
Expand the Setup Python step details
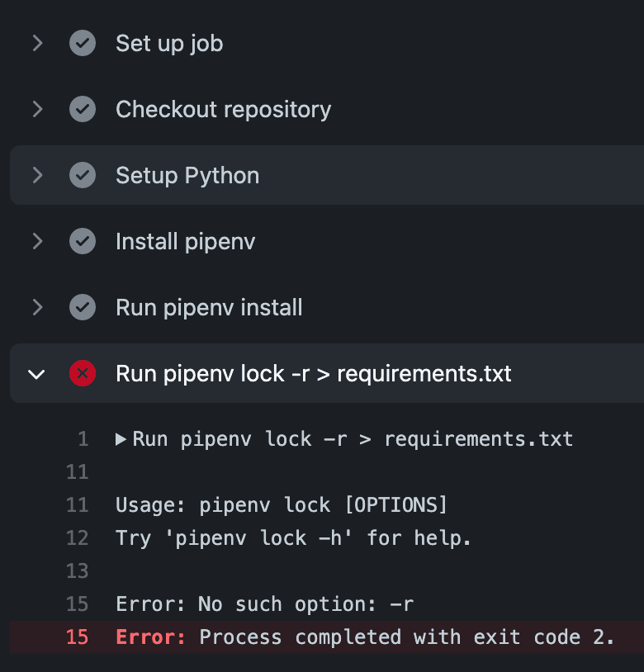pyautogui.click(x=37, y=175)
